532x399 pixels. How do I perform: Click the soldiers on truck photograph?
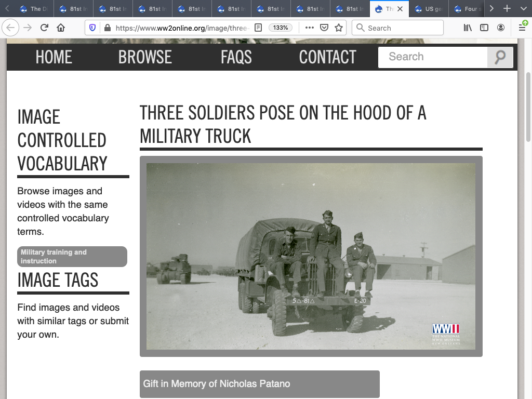point(311,256)
